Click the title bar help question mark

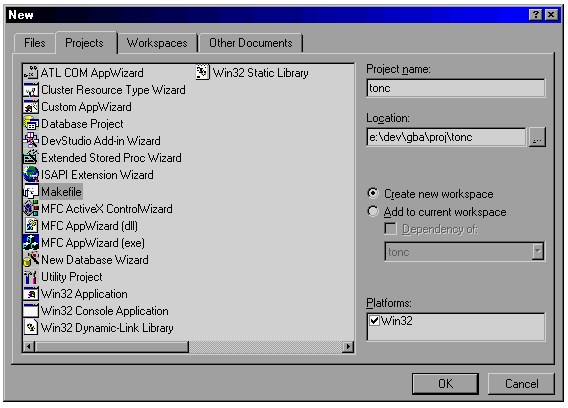pyautogui.click(x=535, y=15)
